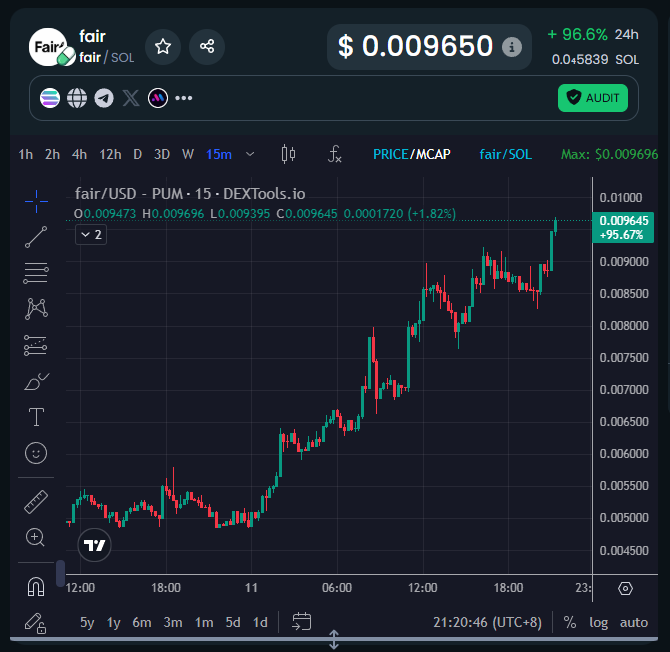
Task: Select the 2h timeframe
Action: pos(53,154)
